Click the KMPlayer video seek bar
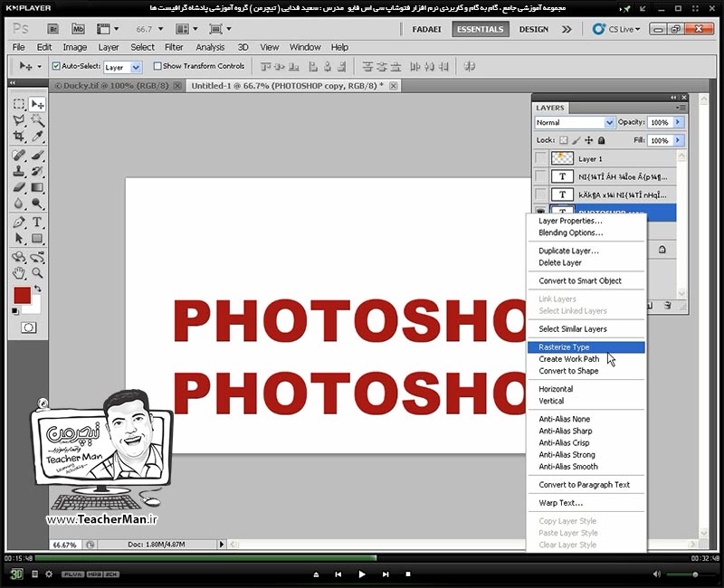Viewport: 724px width, 588px height. point(361,558)
